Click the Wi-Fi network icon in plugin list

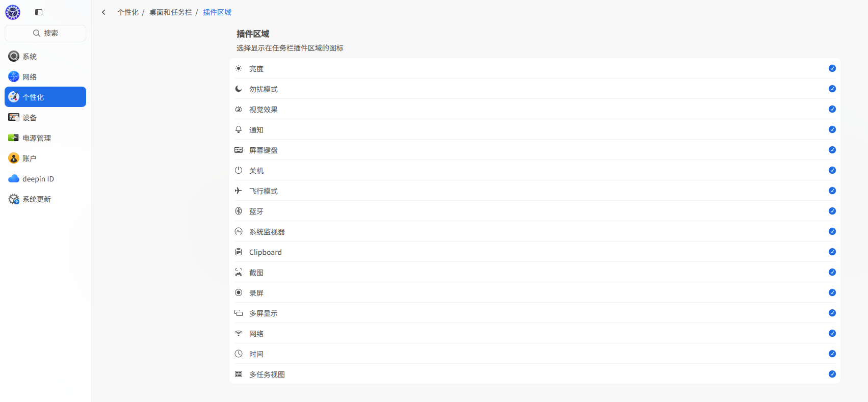coord(239,333)
